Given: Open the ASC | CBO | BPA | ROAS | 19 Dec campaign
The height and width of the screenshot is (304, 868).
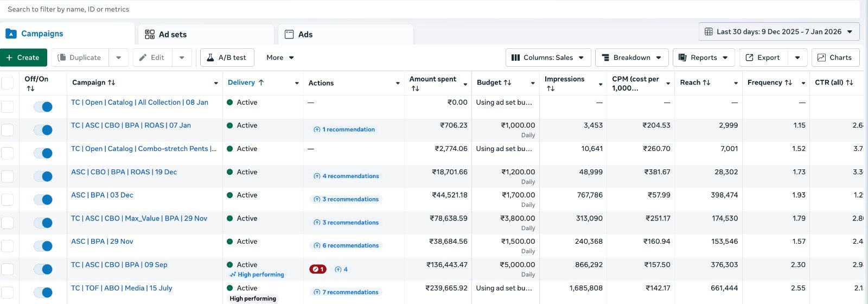Looking at the screenshot, I should pos(124,172).
